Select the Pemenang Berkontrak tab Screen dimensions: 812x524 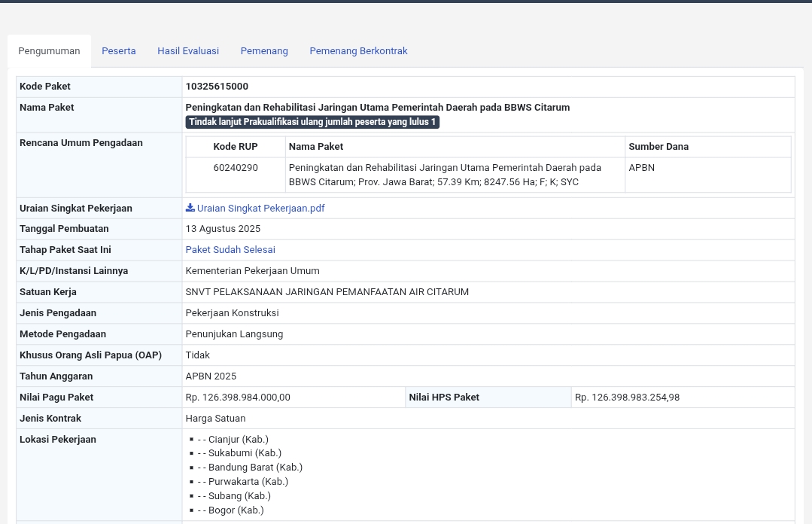point(357,51)
